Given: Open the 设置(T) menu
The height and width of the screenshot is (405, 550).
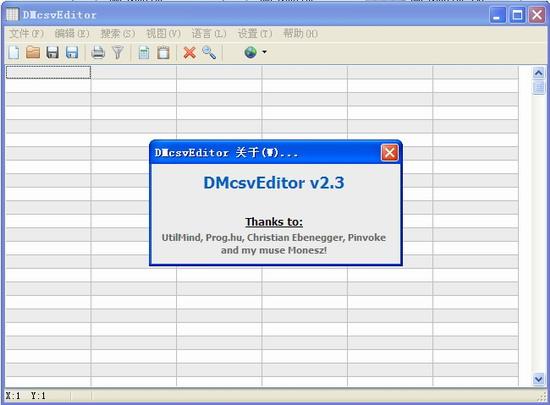Looking at the screenshot, I should (x=255, y=34).
